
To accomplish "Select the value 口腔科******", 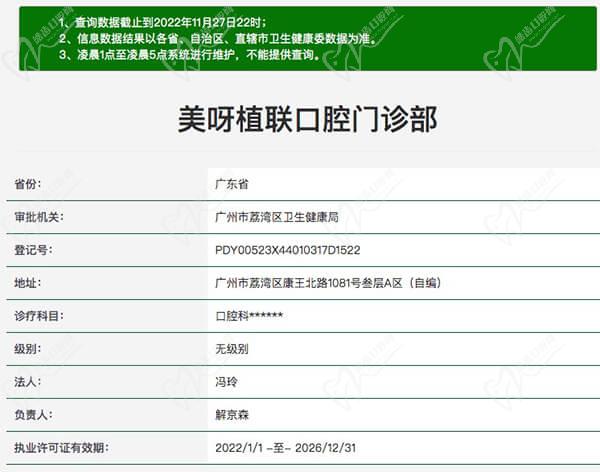I will point(249,316).
